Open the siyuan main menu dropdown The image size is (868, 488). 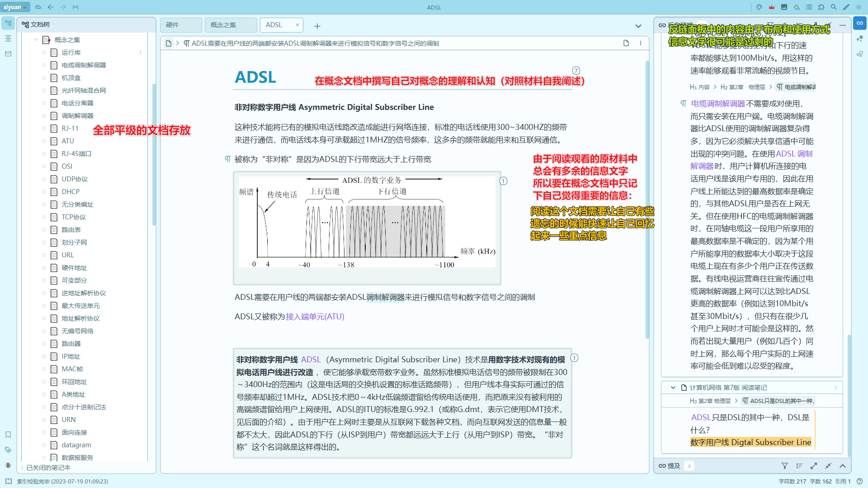coord(16,7)
